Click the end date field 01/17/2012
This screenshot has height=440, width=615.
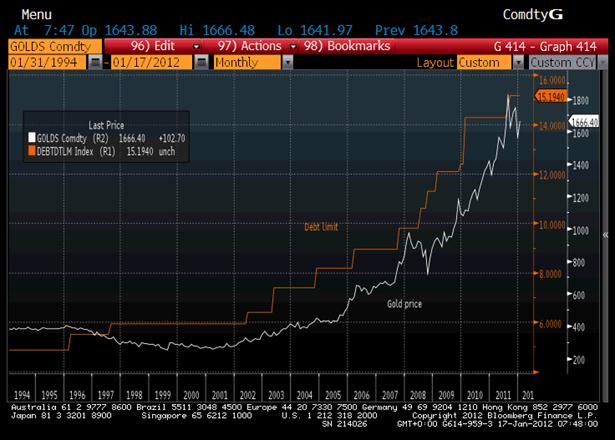coord(151,62)
